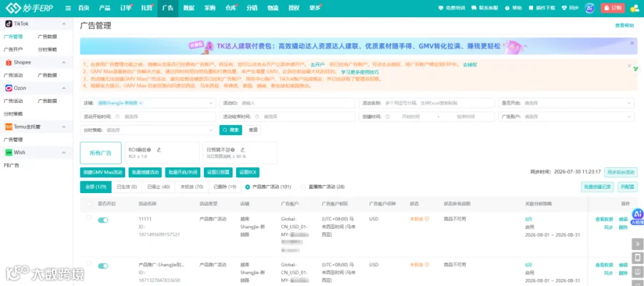Viewport: 644px width, 286px height.
Task: Edit the ROI偏低 threshold pencil icon
Action: (x=159, y=149)
